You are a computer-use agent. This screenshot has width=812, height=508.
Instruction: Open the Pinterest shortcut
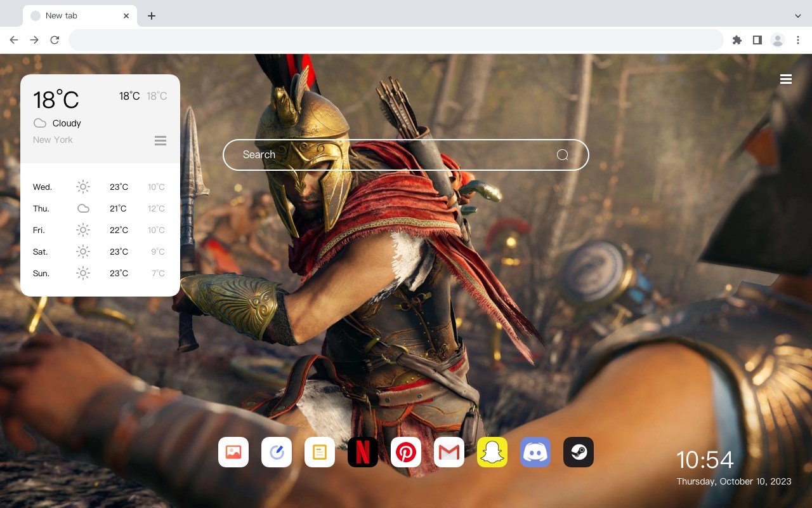(406, 452)
